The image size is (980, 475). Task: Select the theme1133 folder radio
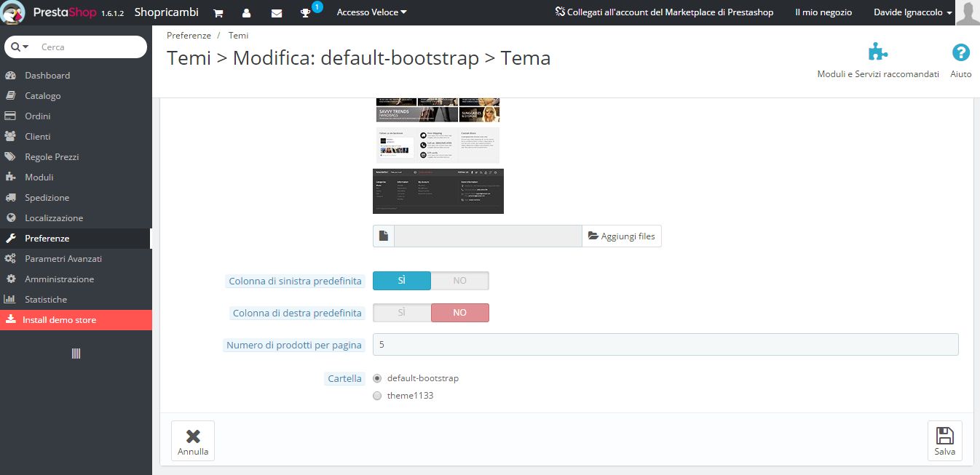pos(377,396)
